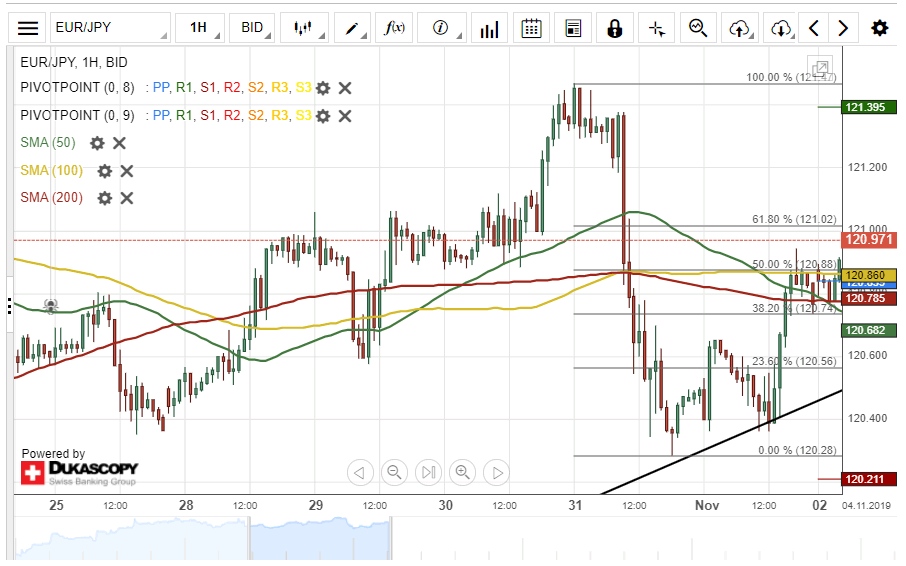Click the calendar date picker icon
The image size is (906, 566).
531,28
